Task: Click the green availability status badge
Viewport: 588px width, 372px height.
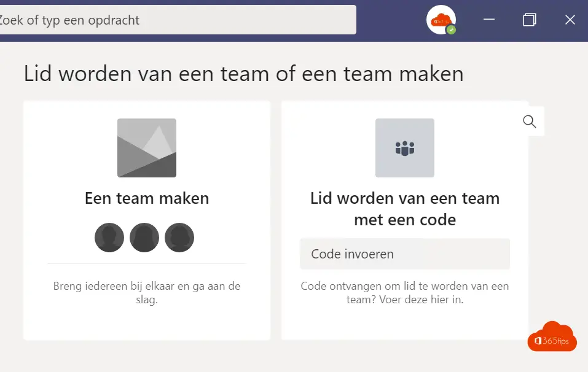Action: [451, 29]
